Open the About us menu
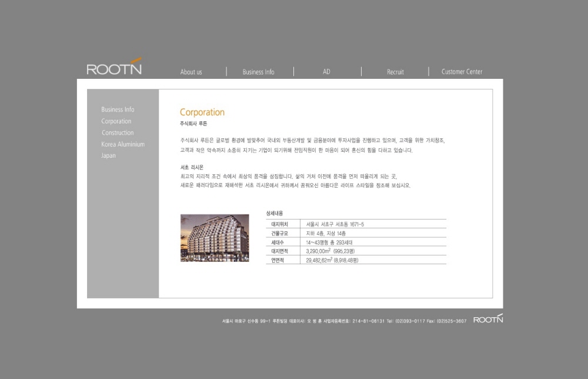The height and width of the screenshot is (379, 588). pyautogui.click(x=191, y=72)
